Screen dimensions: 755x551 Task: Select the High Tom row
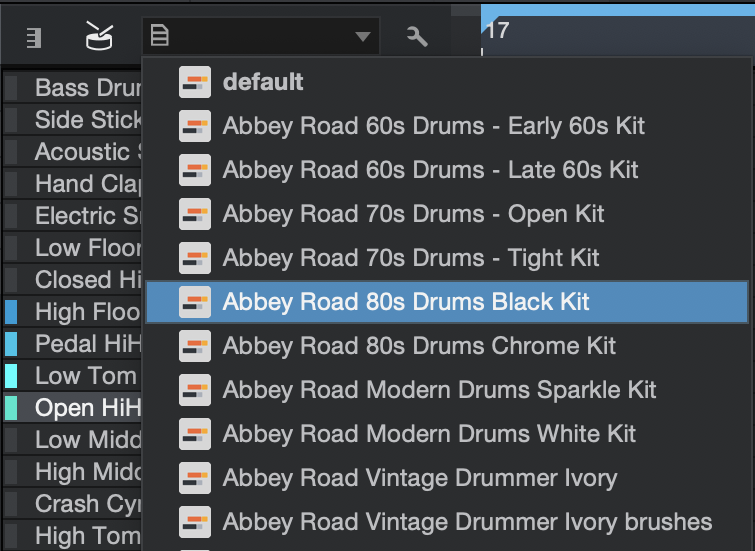(x=73, y=536)
